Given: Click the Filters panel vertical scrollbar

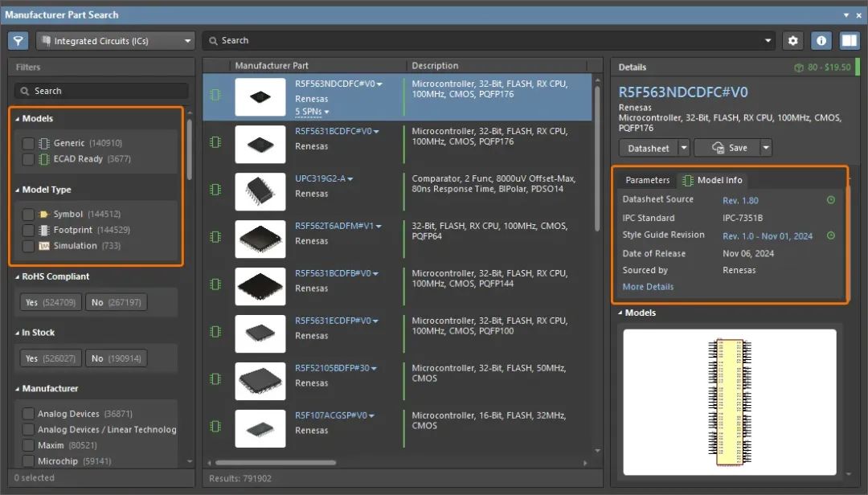Looking at the screenshot, I should click(190, 149).
